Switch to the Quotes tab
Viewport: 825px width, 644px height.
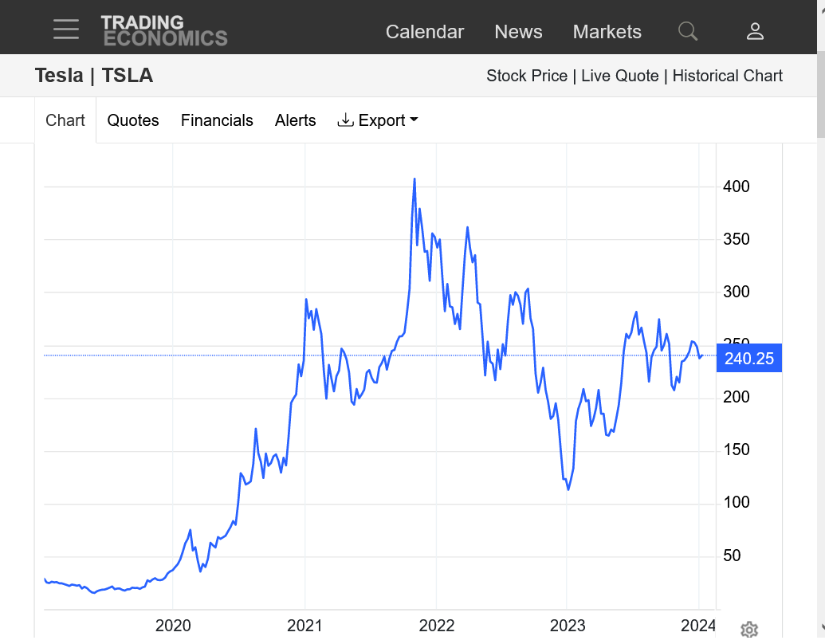[x=133, y=120]
